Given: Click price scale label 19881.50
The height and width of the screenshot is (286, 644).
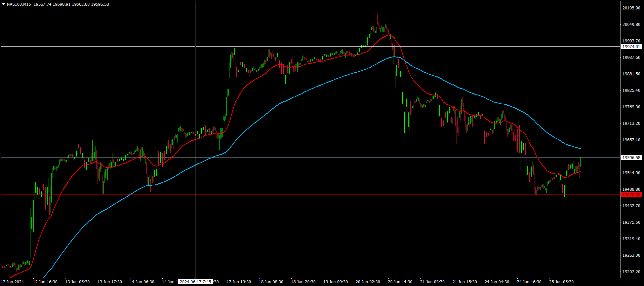Looking at the screenshot, I should (x=631, y=74).
